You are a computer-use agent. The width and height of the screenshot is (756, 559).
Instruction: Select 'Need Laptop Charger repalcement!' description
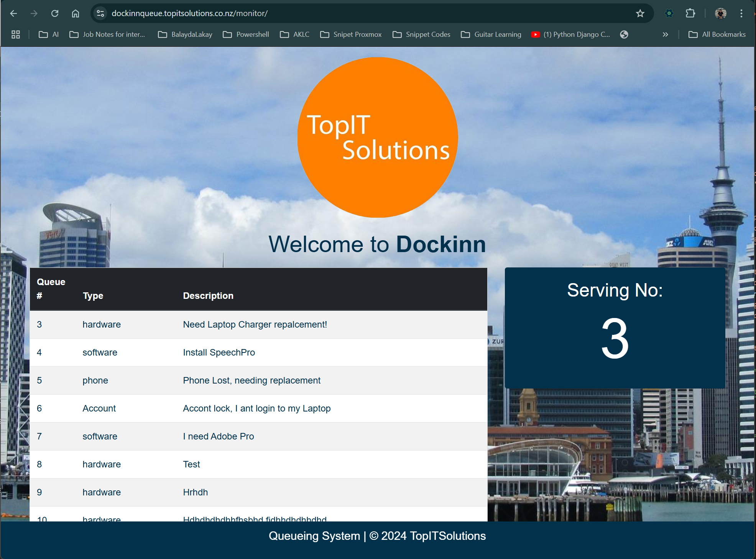point(255,325)
